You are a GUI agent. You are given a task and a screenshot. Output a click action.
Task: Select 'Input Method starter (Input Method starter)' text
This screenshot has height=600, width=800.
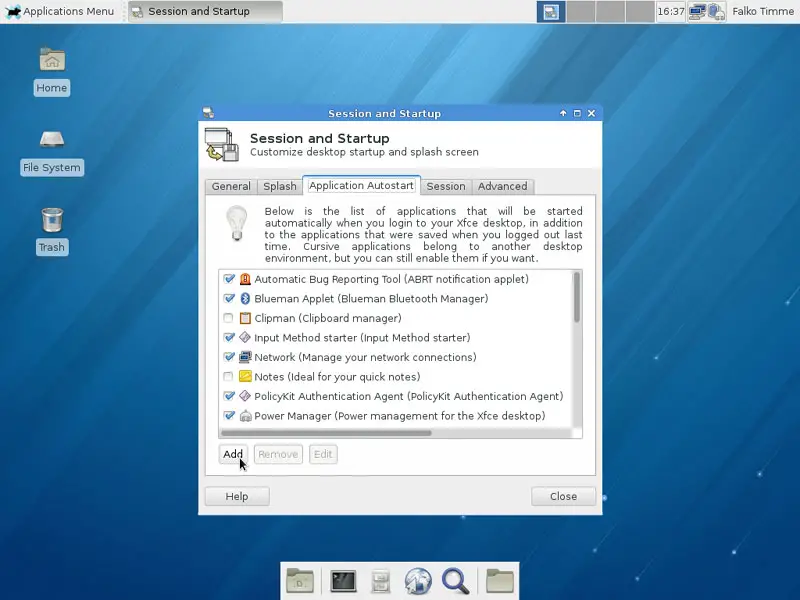(x=362, y=337)
